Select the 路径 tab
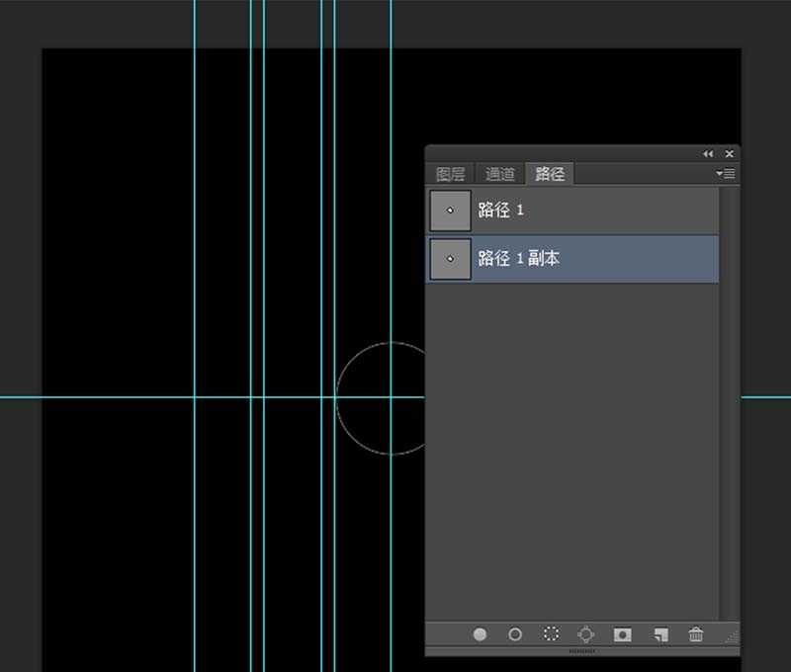Screen dimensions: 791x672 tap(550, 174)
